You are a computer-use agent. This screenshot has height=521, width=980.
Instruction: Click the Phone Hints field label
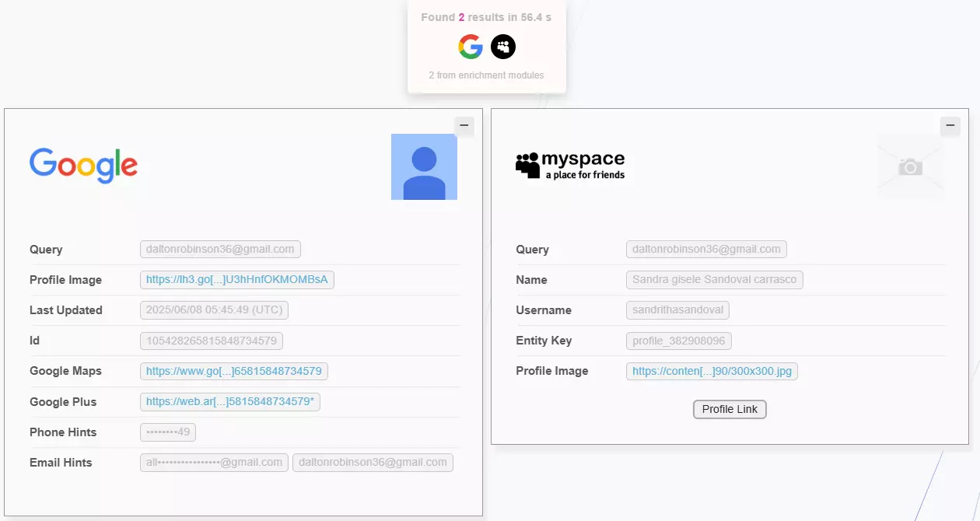pos(63,432)
